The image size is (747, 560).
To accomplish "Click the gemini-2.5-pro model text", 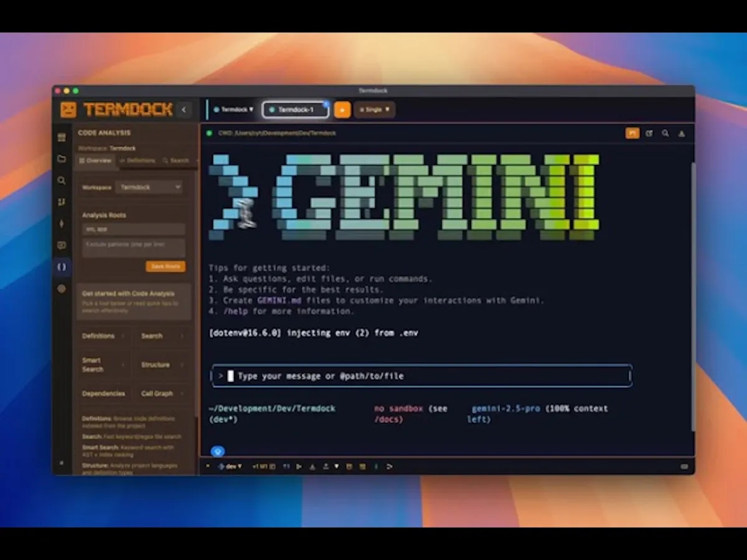I will 506,409.
